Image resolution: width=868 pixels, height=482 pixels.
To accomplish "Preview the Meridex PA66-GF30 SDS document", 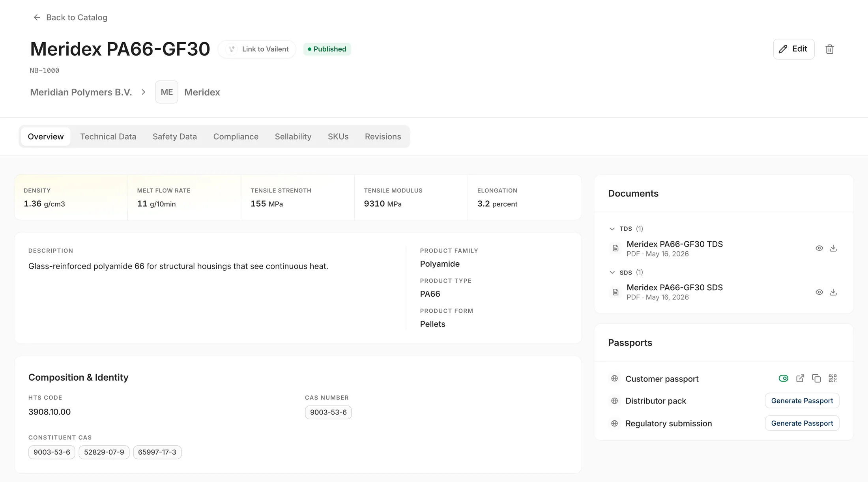I will click(x=819, y=292).
